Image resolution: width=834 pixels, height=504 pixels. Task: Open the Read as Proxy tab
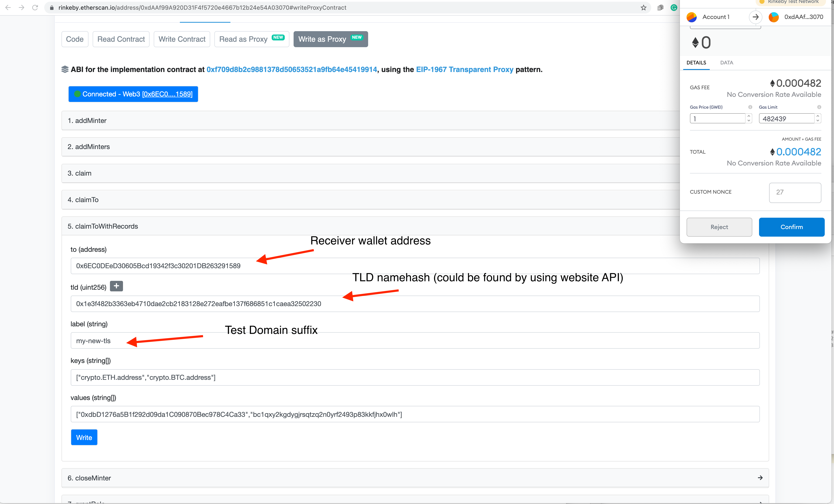(252, 39)
